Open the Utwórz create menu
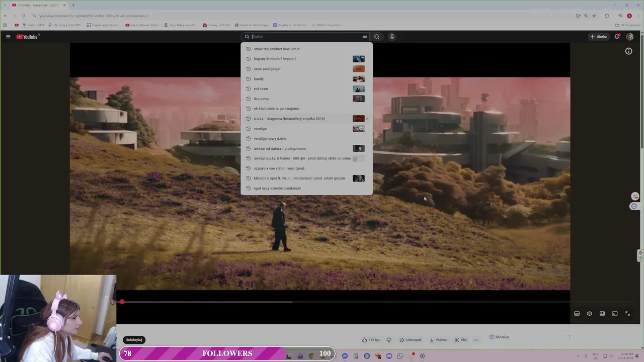 [x=599, y=37]
